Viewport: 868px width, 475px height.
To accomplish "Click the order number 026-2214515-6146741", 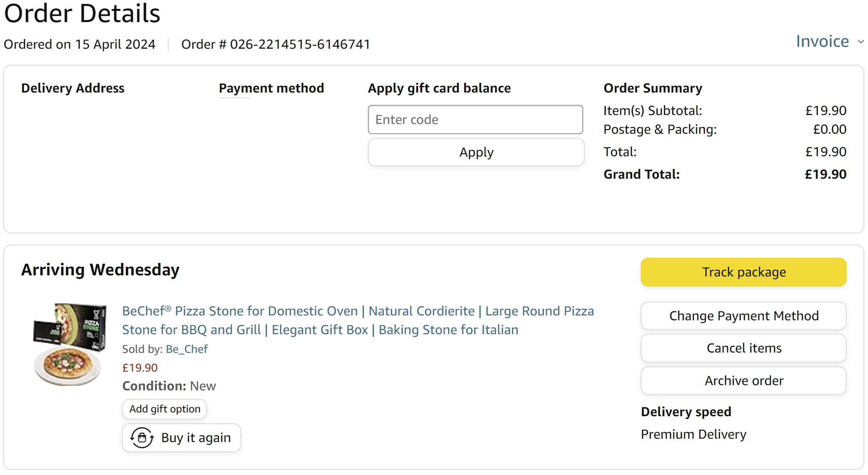I will (x=300, y=45).
